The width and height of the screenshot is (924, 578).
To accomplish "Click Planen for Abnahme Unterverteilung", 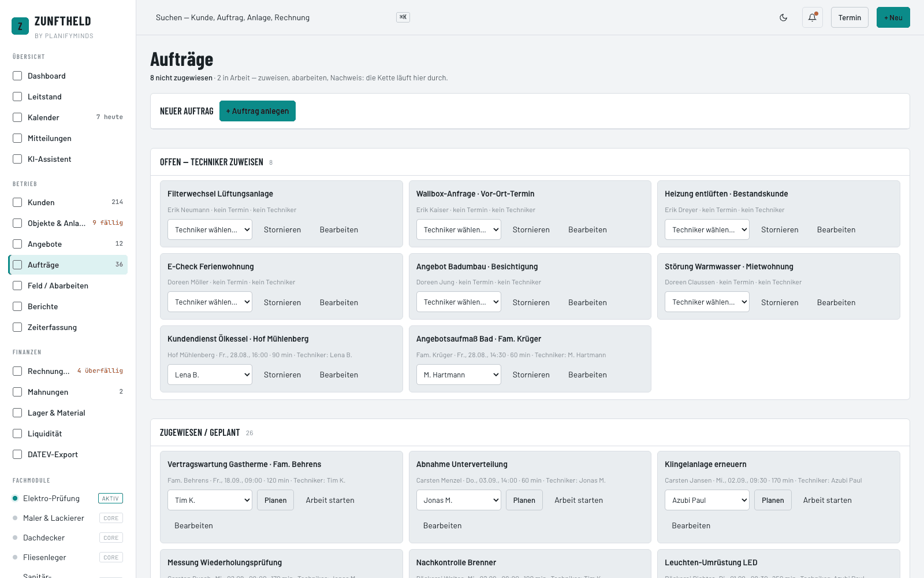I will click(524, 500).
